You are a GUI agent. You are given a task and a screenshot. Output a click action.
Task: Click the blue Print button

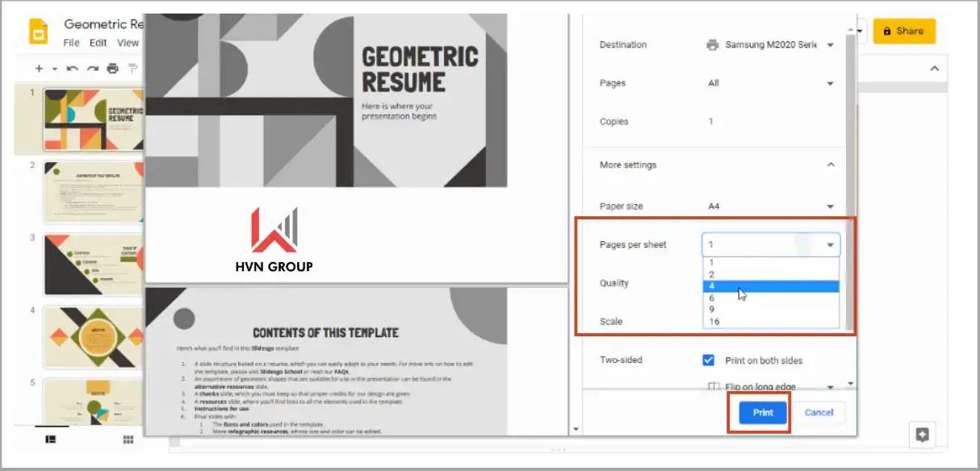point(763,412)
